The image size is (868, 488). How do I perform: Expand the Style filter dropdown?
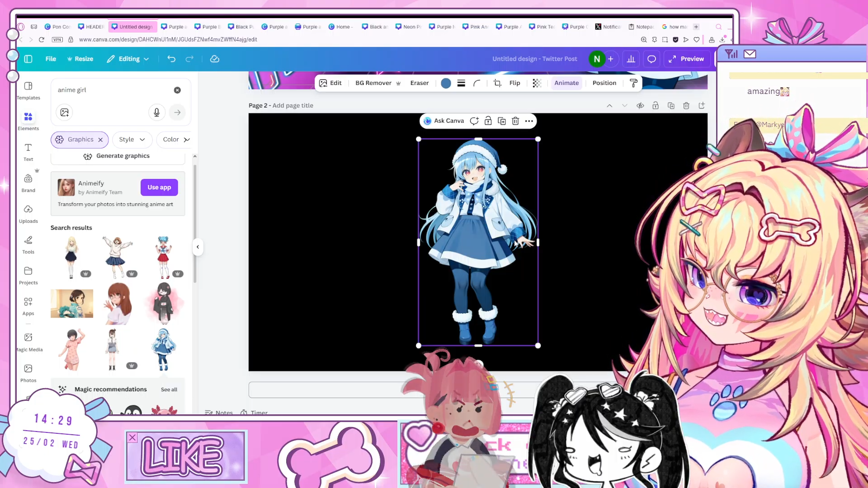coord(132,140)
